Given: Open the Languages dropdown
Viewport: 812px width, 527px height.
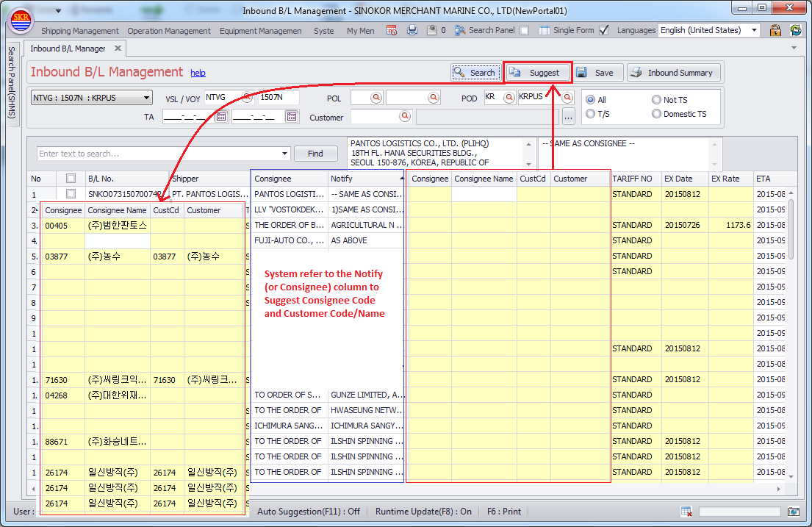Looking at the screenshot, I should pos(754,30).
